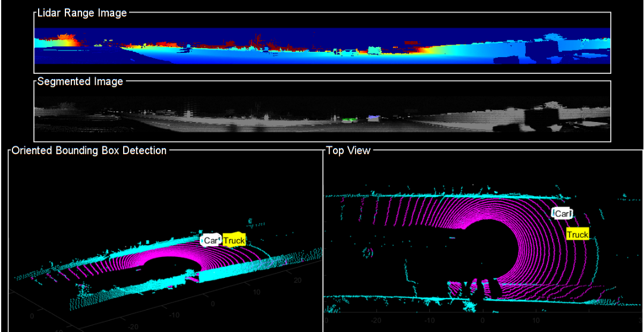Click the white Car label in Top View
Screen dimensions: 644x332
[x=563, y=213]
